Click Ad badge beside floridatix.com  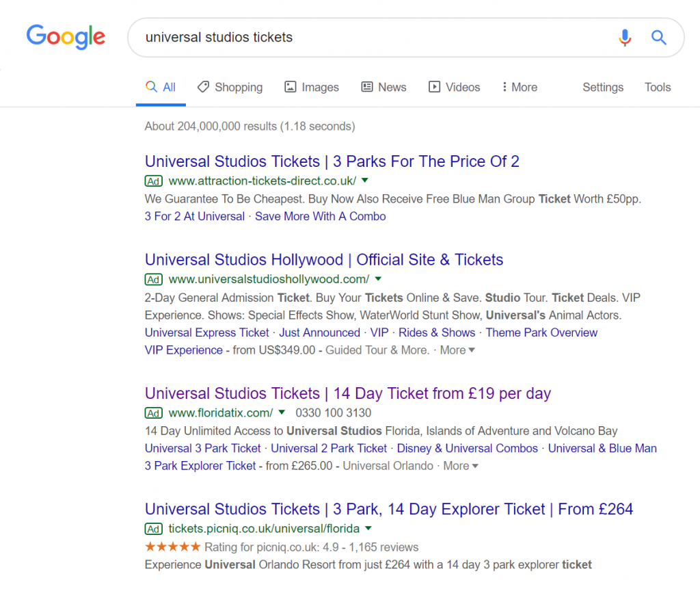pyautogui.click(x=154, y=413)
